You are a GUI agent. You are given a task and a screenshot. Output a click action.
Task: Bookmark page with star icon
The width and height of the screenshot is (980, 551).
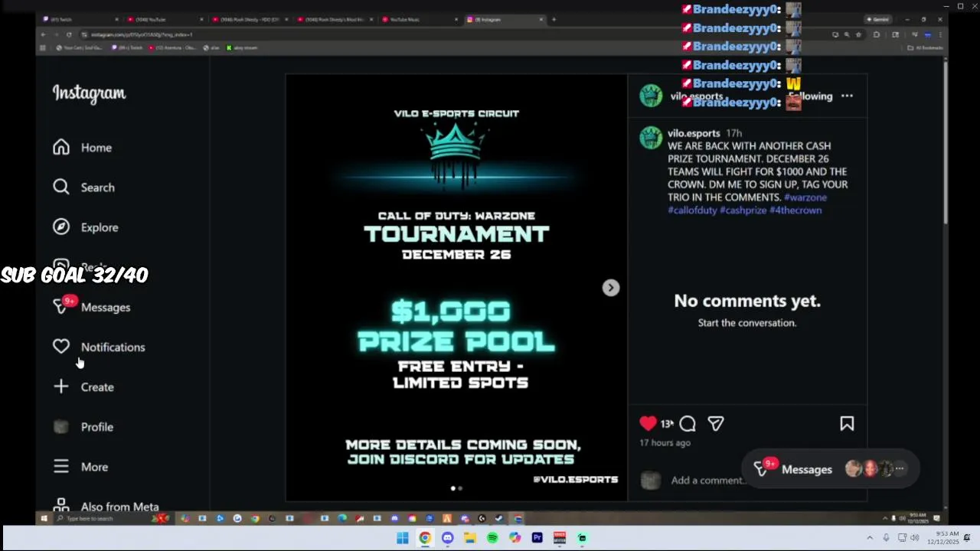pyautogui.click(x=858, y=34)
